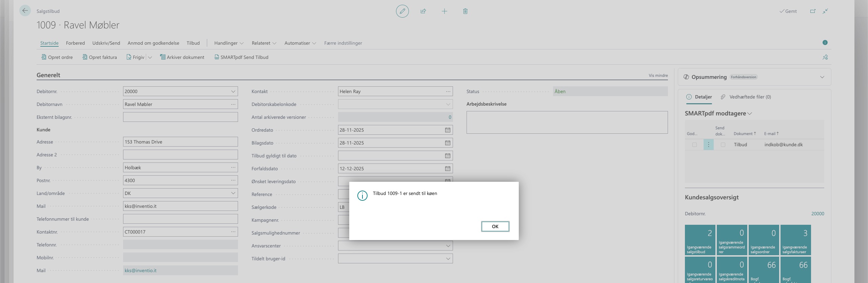
Task: Click the Ordredato calendar icon
Action: pyautogui.click(x=448, y=130)
